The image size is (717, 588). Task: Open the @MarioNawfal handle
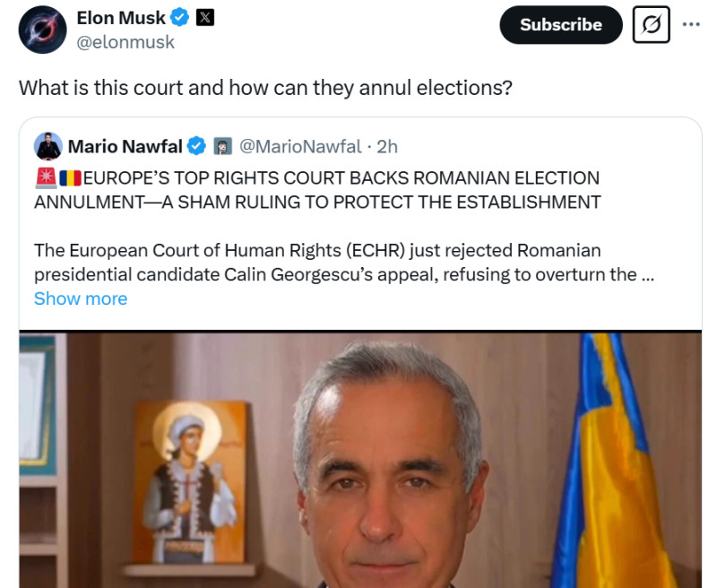(300, 146)
